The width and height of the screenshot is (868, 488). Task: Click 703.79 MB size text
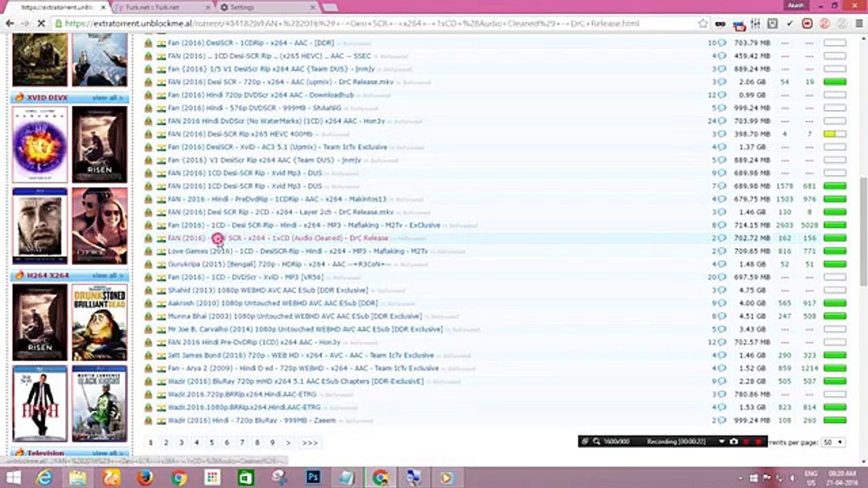tap(752, 43)
